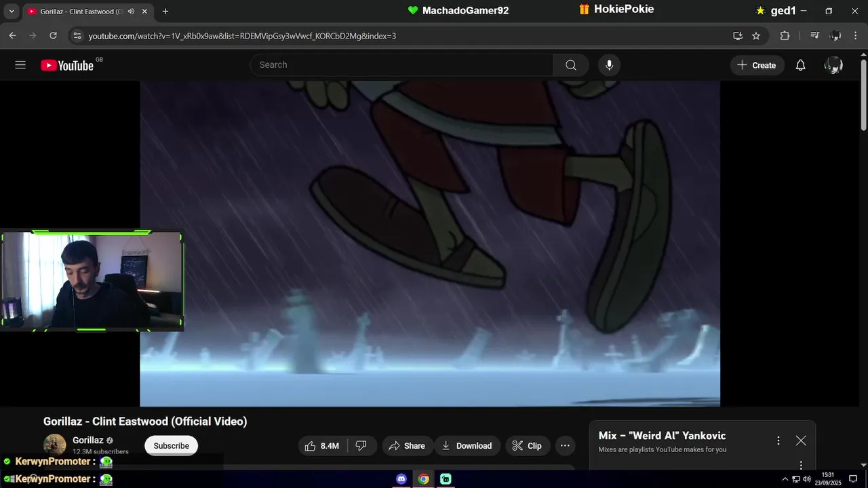Viewport: 868px width, 488px height.
Task: Open Chrome's three-dot menu
Action: tap(854, 35)
